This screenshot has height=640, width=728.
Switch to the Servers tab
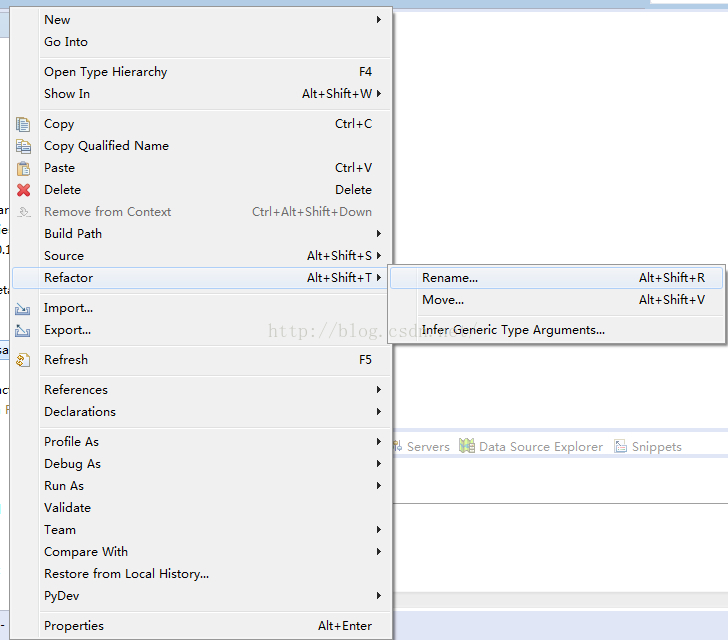(421, 446)
